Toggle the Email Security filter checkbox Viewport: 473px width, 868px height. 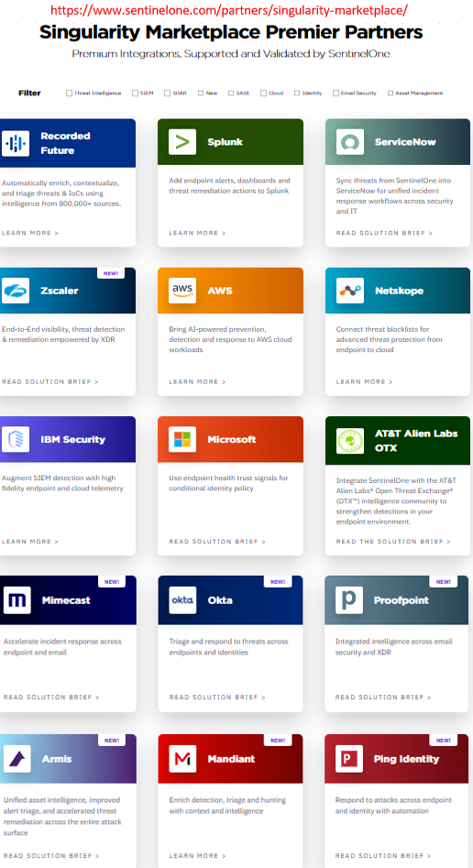pyautogui.click(x=335, y=93)
